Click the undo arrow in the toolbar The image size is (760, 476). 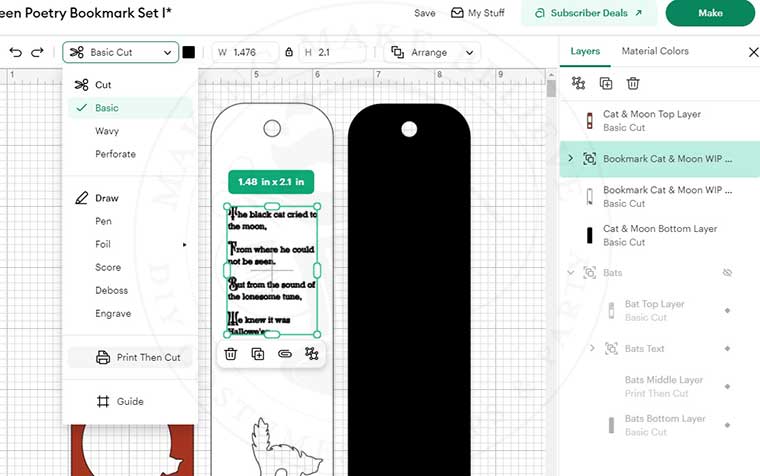(x=16, y=52)
